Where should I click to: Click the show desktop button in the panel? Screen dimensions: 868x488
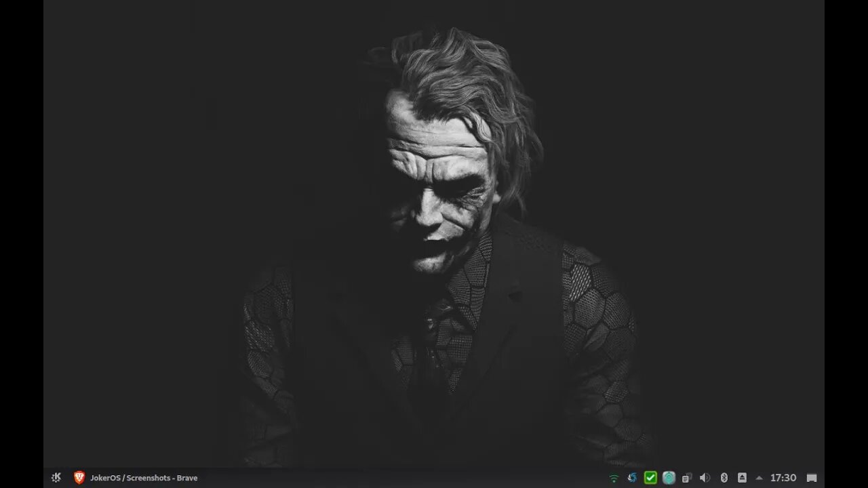(812, 478)
